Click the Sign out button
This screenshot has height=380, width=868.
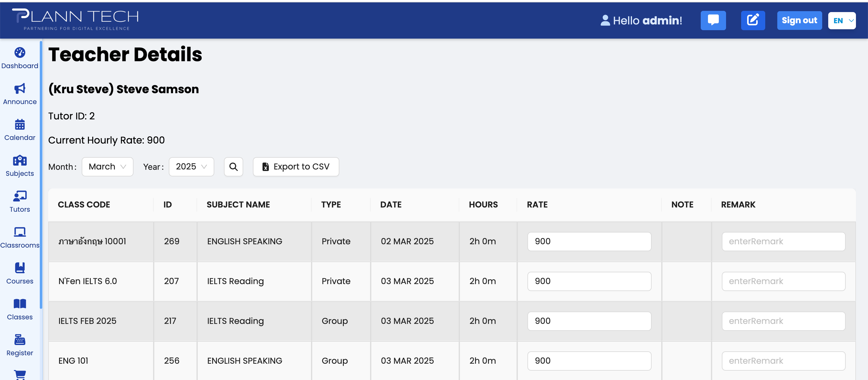[799, 20]
